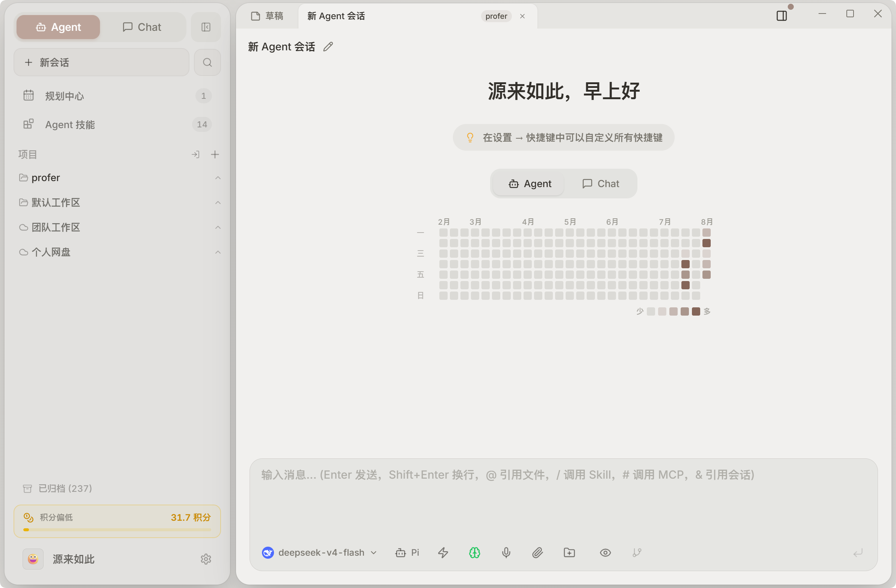The image size is (896, 588).
Task: Click import project arrow icon
Action: (195, 154)
